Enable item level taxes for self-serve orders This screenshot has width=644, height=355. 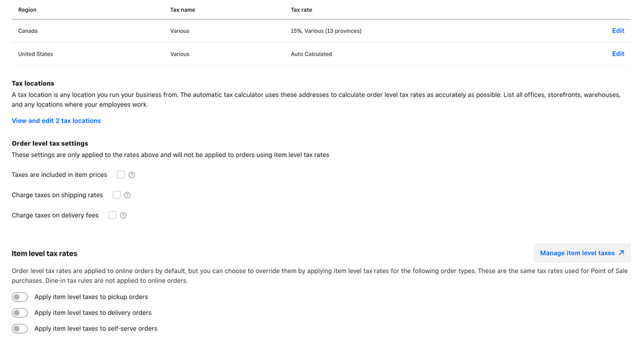[x=20, y=329]
